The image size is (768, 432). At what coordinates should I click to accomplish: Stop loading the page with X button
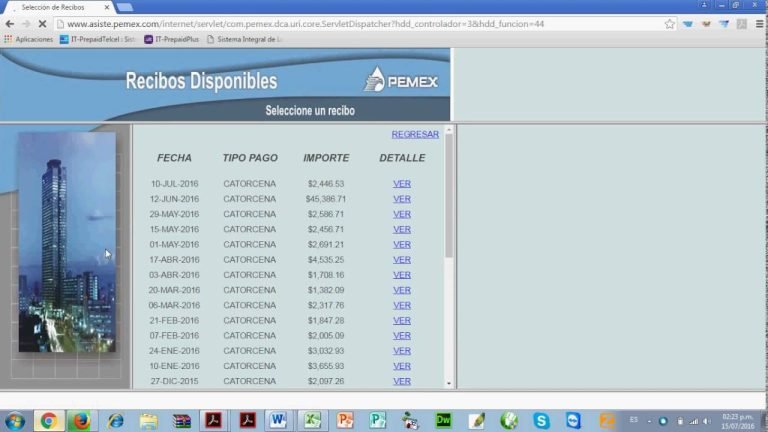(x=42, y=24)
